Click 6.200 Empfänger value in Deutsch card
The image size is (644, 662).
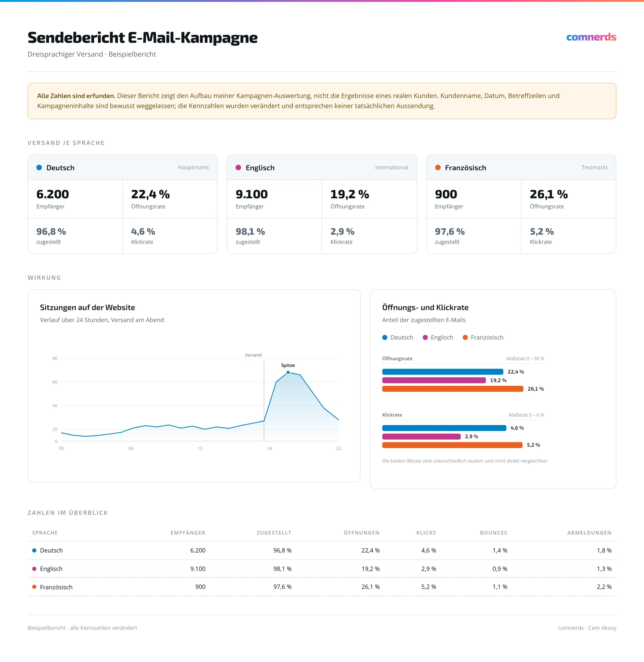pyautogui.click(x=52, y=194)
